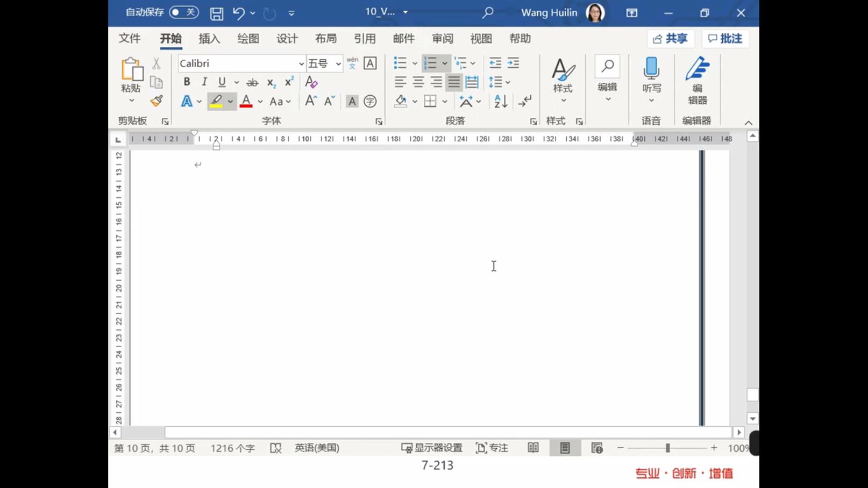Screen dimensions: 868x488
Task: Toggle Italic formatting
Action: click(204, 82)
